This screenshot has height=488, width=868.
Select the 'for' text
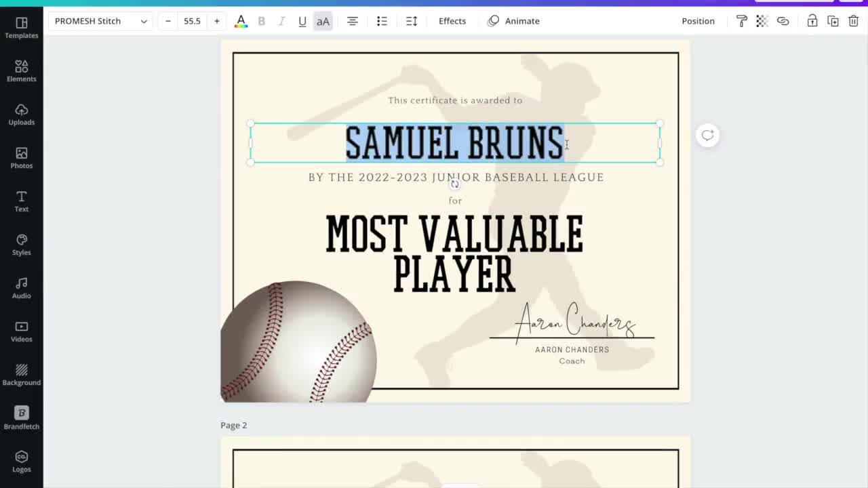455,201
